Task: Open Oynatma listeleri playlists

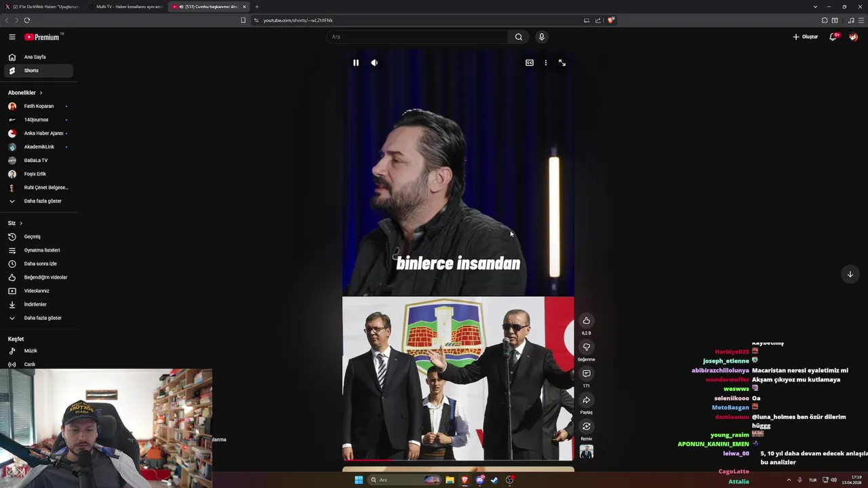Action: point(39,250)
